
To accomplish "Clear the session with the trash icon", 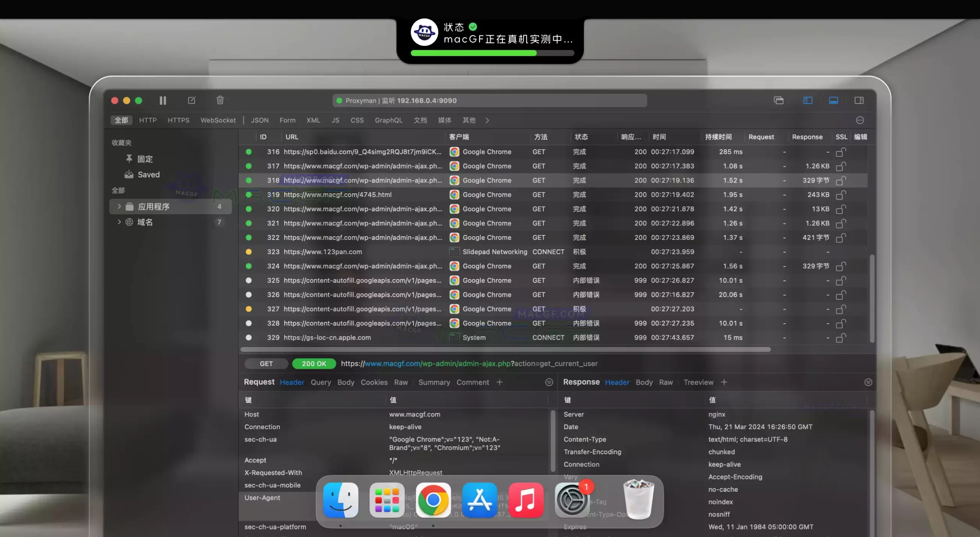I will [x=220, y=100].
